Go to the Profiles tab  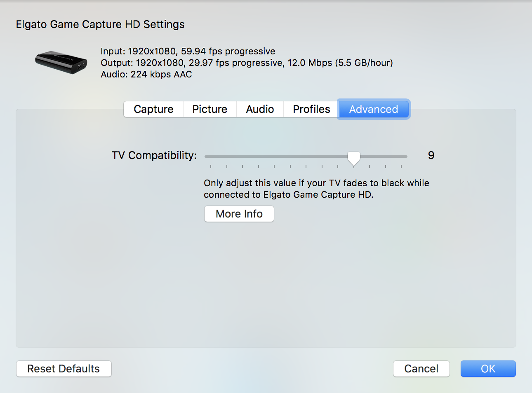click(x=311, y=109)
